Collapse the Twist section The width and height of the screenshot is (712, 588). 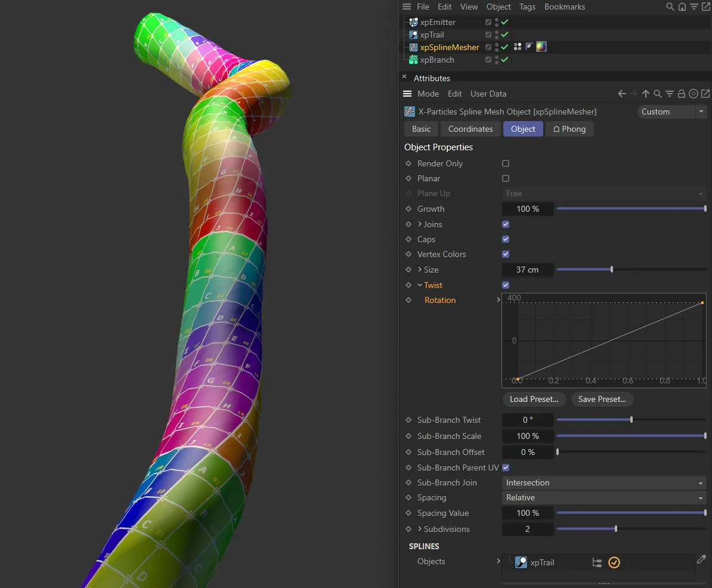(419, 285)
